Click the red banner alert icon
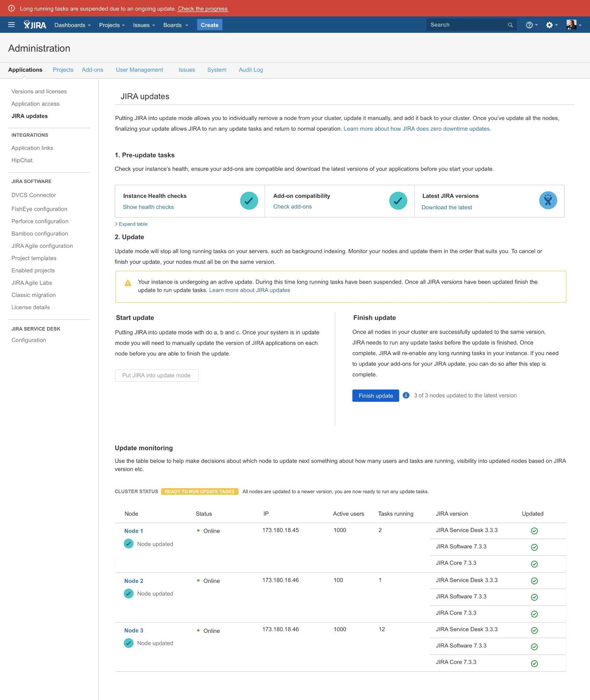The image size is (590, 700). [11, 8]
